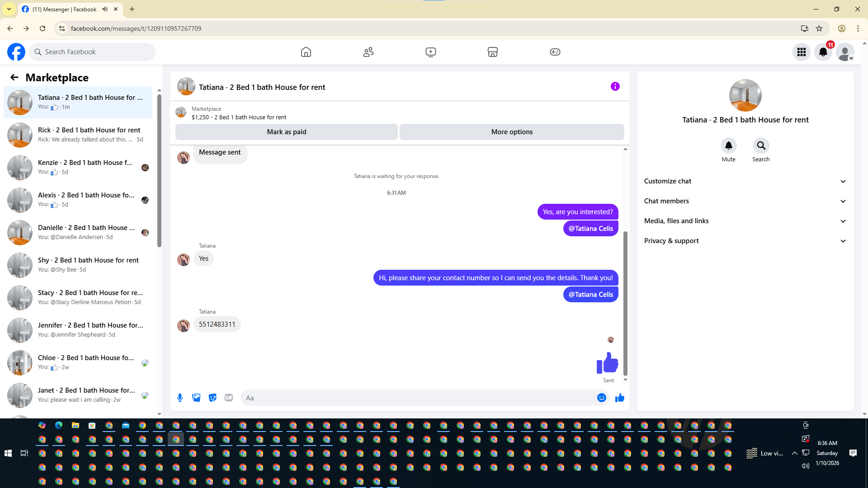The image size is (868, 488).
Task: Search in conversation magnifier icon
Action: click(761, 145)
